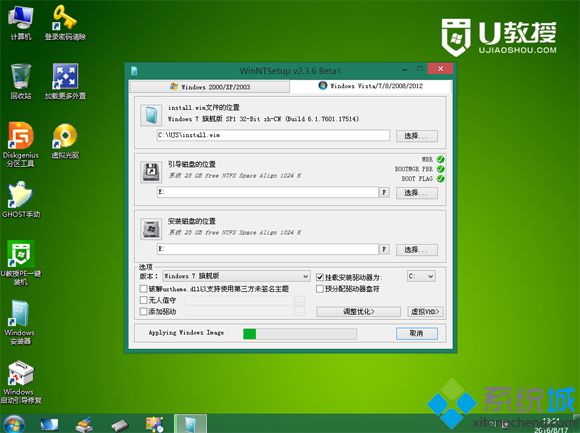The image size is (580, 433).
Task: Click 选择 button for install drive
Action: 417,250
